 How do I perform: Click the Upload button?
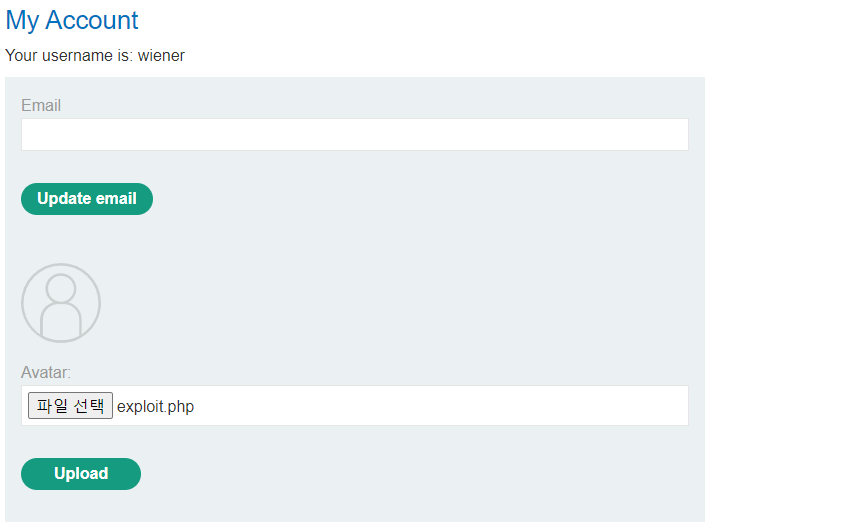(x=81, y=474)
